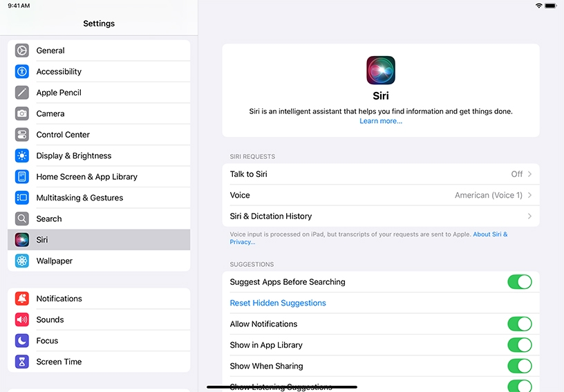Tap the large Siri logo thumbnail
Image resolution: width=564 pixels, height=392 pixels.
click(x=381, y=71)
